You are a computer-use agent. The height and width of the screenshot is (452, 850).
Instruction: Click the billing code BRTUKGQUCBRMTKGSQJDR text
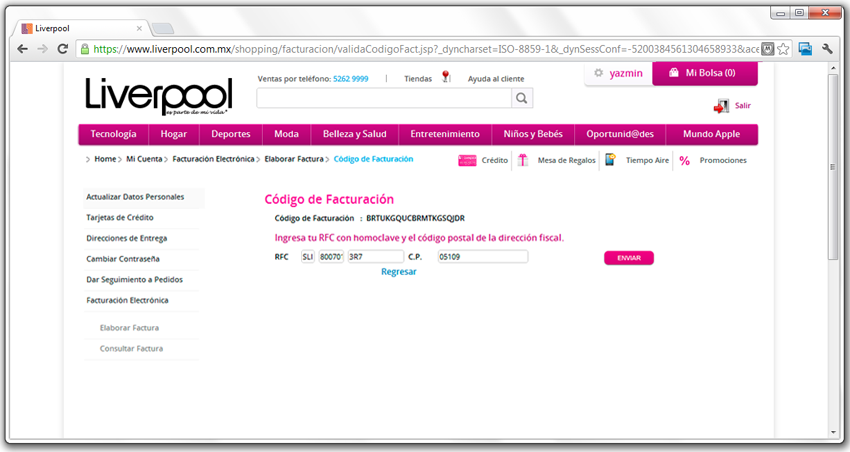[415, 218]
